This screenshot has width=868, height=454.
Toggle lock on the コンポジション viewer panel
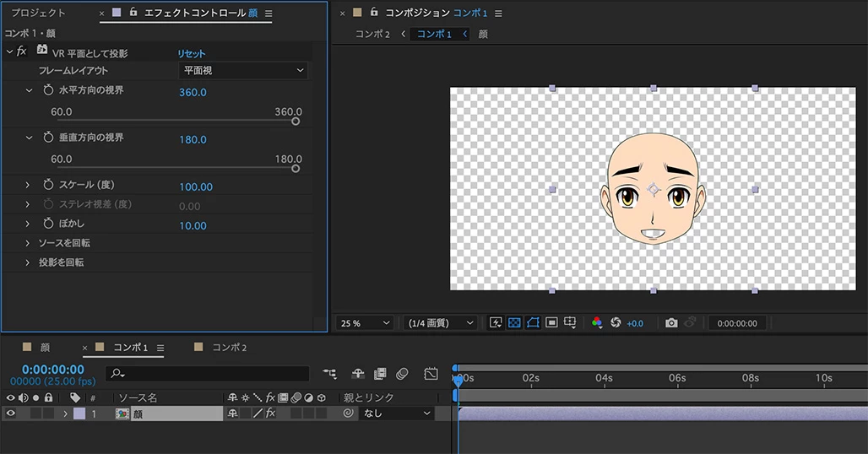[x=374, y=12]
